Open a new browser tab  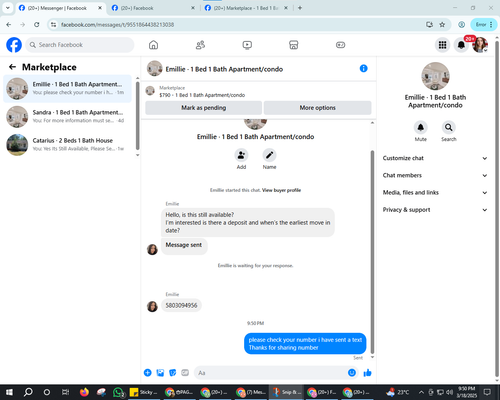click(x=300, y=8)
